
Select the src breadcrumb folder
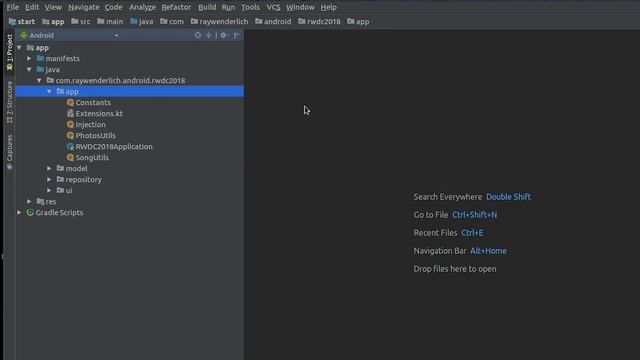point(81,22)
